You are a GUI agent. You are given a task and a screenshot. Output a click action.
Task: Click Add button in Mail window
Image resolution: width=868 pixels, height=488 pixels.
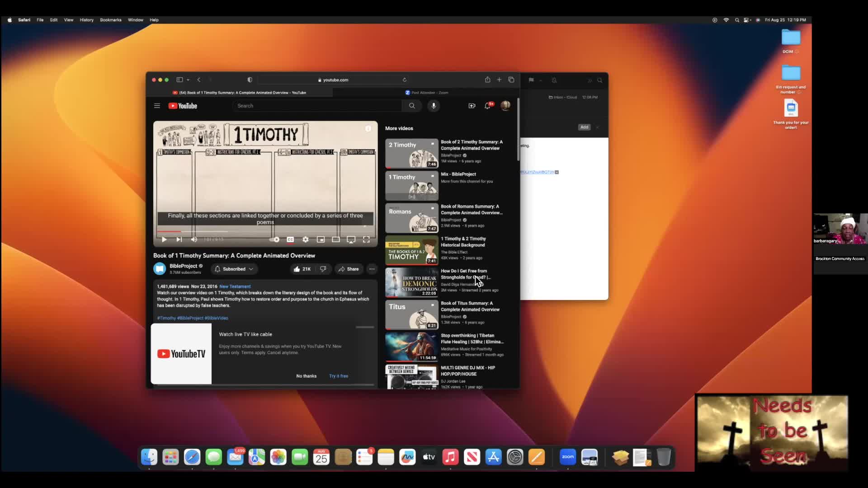[584, 127]
